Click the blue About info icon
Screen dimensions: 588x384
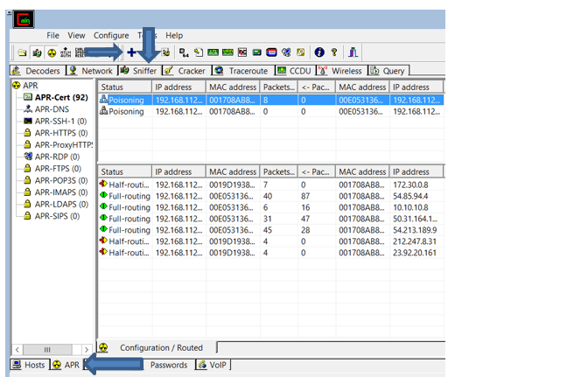click(x=318, y=53)
